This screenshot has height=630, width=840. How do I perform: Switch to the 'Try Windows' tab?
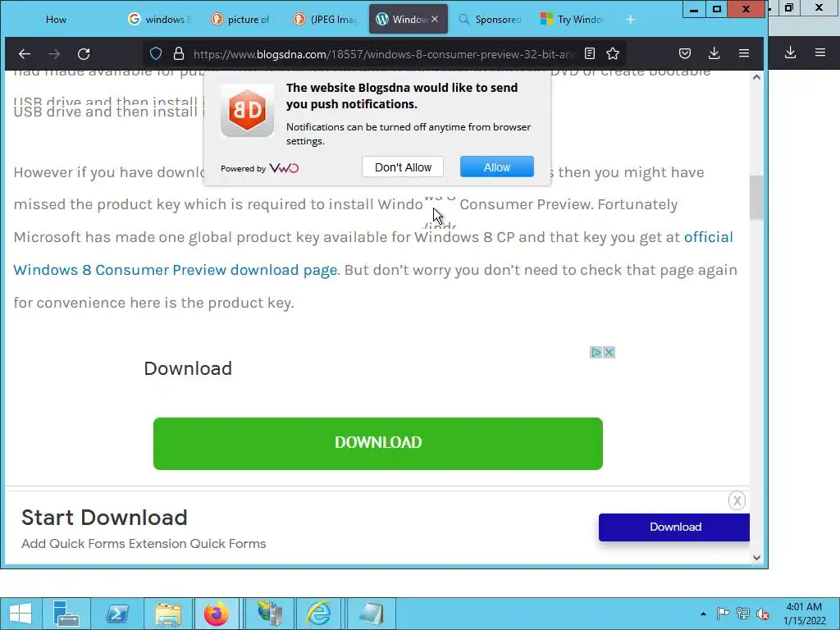573,20
